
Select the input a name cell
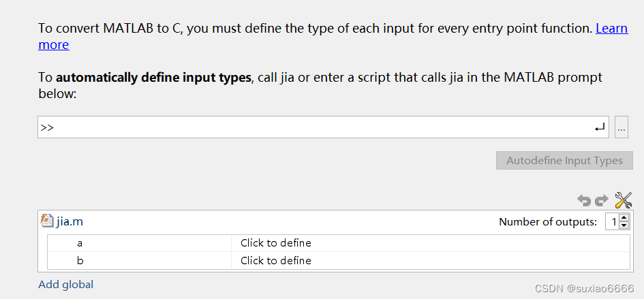(80, 243)
